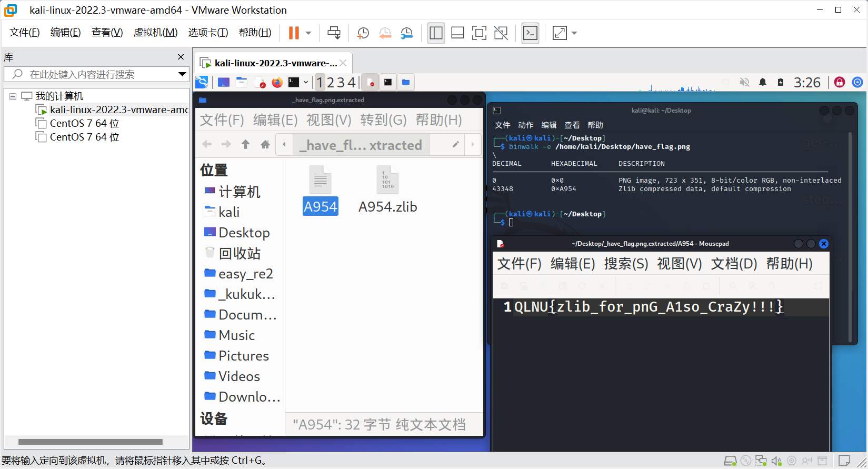Image resolution: width=868 pixels, height=469 pixels.
Task: Click the path bar left scroll arrow
Action: [x=284, y=144]
